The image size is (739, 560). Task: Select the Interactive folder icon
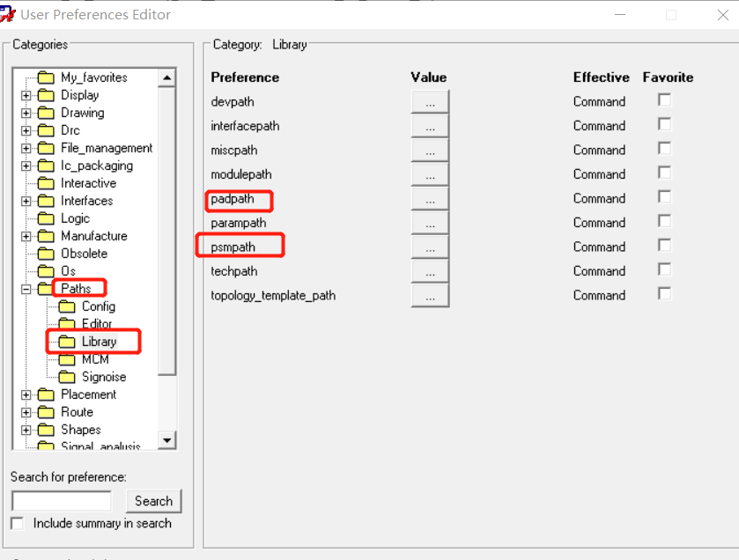click(x=46, y=183)
